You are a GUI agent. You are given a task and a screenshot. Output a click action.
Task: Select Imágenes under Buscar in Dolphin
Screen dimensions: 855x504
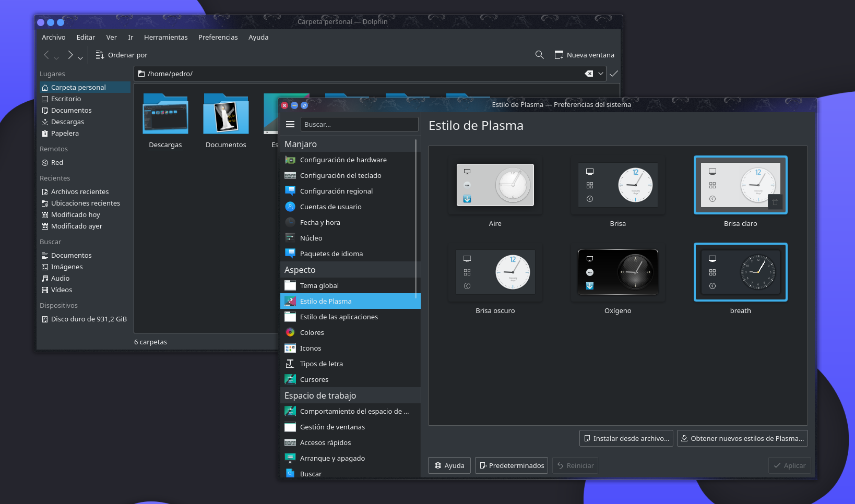point(85,267)
